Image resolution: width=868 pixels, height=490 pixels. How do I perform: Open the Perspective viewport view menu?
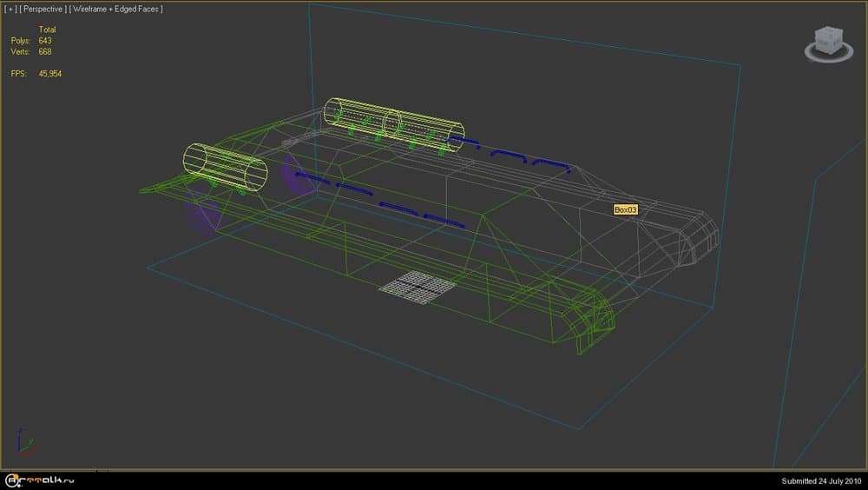click(42, 9)
